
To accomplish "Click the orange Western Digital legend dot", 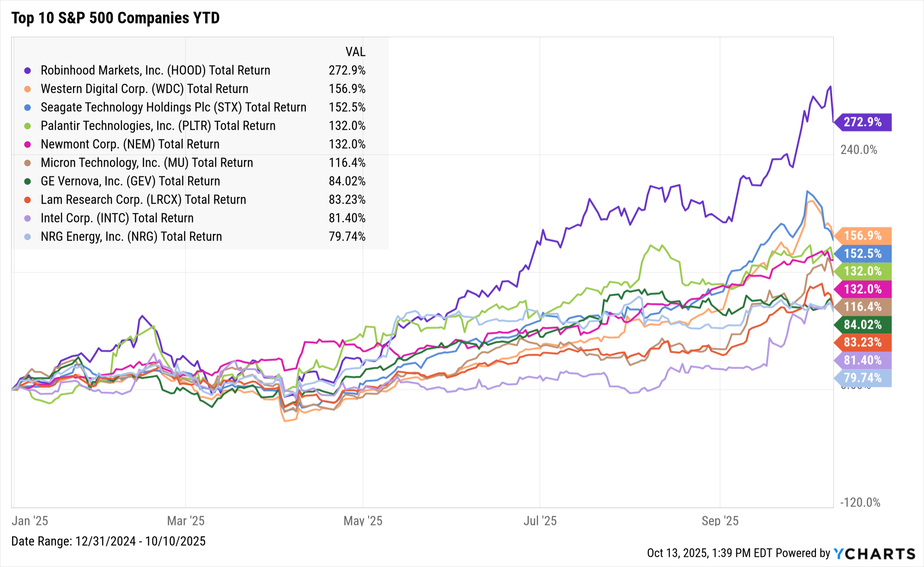I will tap(28, 89).
